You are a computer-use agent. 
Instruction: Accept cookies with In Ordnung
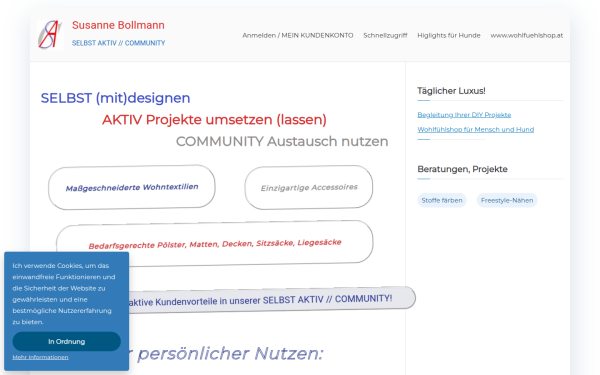click(x=67, y=341)
